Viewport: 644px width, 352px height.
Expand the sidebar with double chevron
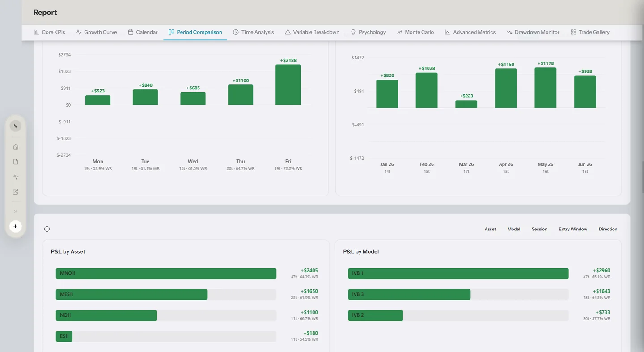point(16,211)
